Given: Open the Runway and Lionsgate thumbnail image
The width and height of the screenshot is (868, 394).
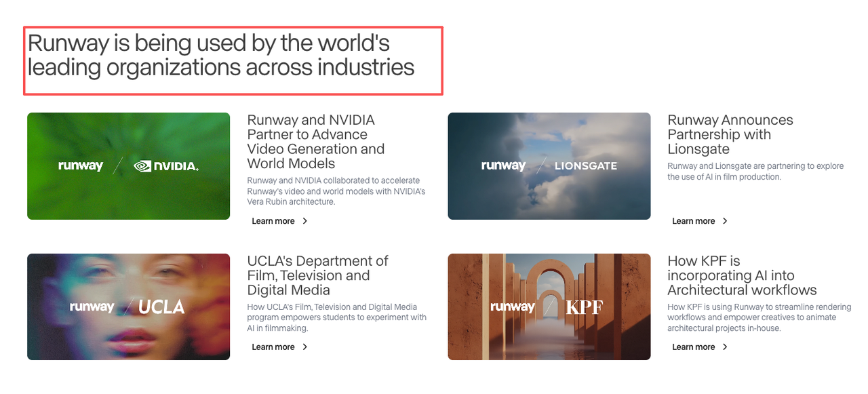Looking at the screenshot, I should (x=549, y=166).
